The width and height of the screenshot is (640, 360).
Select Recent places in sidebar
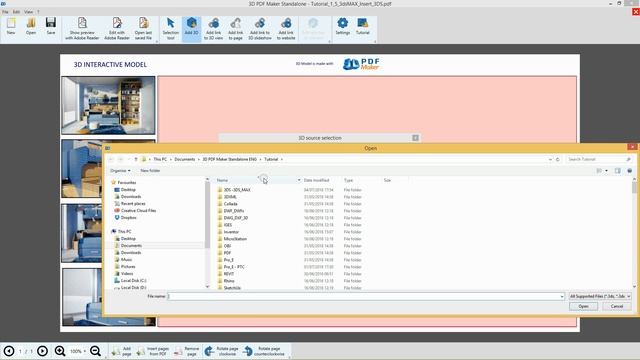point(133,203)
